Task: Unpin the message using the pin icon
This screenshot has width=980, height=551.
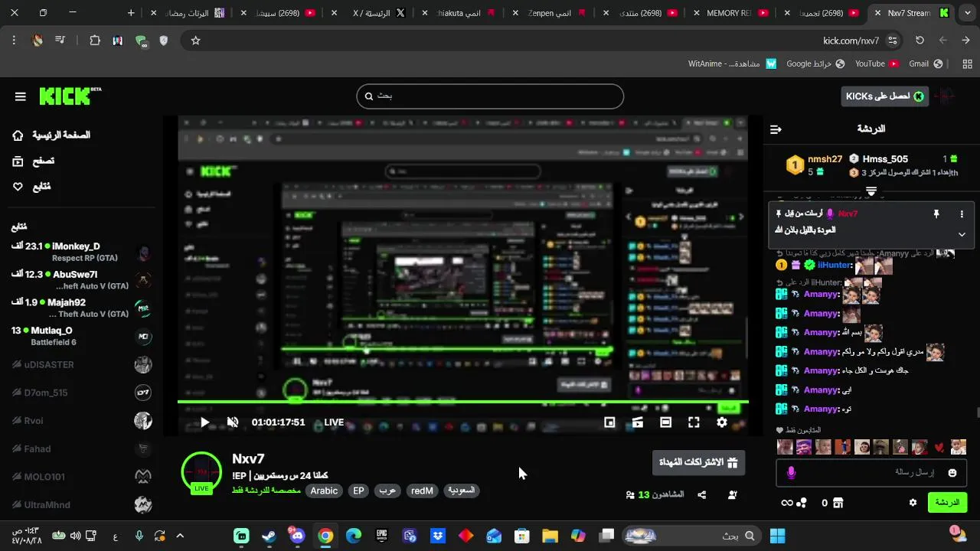Action: pos(936,214)
